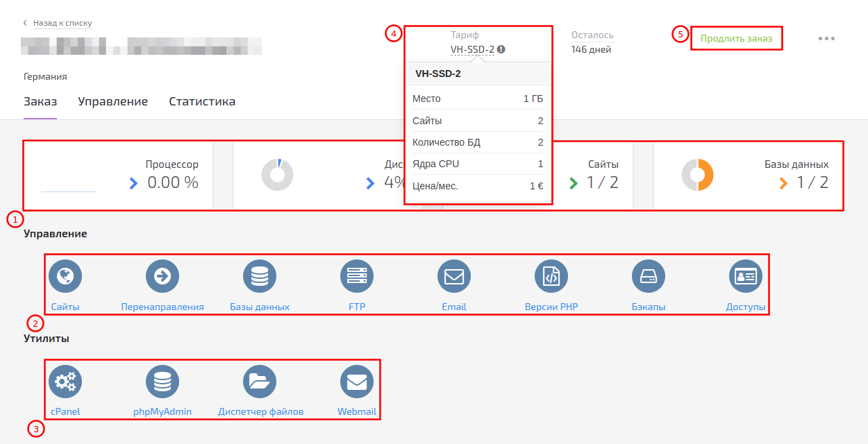Viewport: 868px width, 444px height.
Task: Open the Email envelope icon
Action: coord(454,277)
